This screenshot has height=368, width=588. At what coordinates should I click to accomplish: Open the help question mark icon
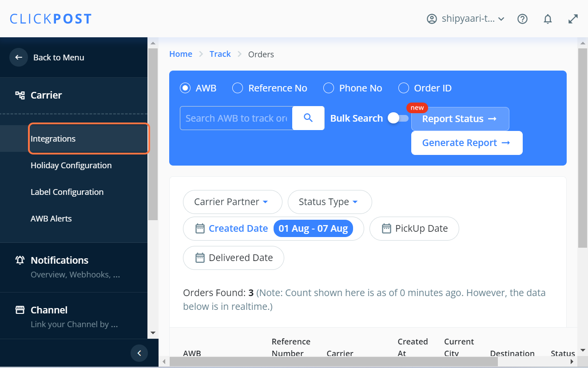[523, 19]
